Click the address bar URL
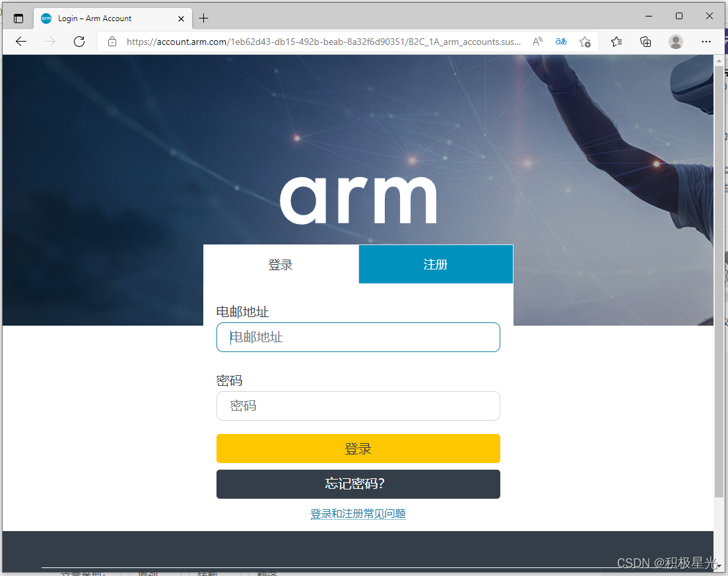The height and width of the screenshot is (576, 728). coord(323,42)
